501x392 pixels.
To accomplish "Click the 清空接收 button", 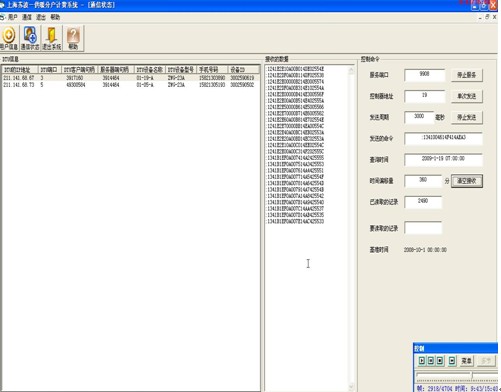I will (467, 181).
